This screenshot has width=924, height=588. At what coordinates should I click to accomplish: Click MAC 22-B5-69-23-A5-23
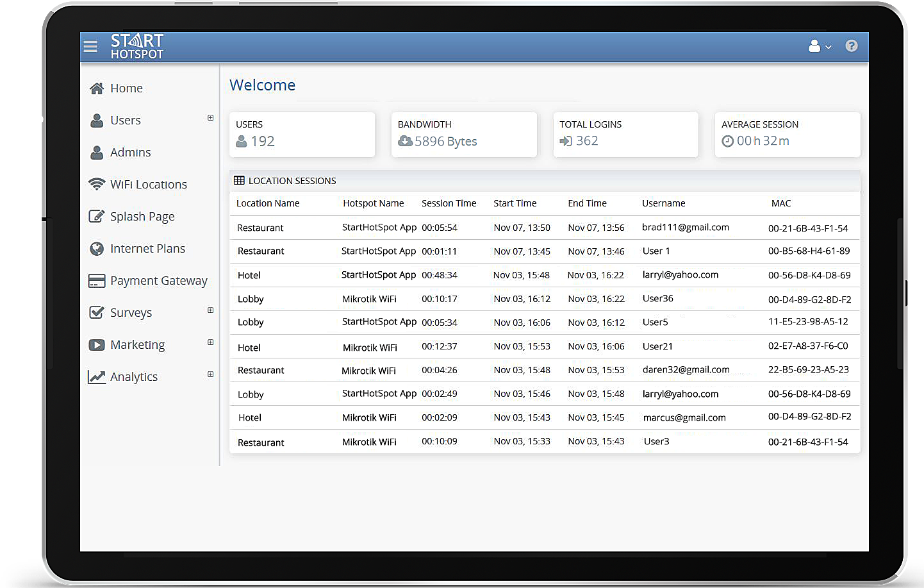pos(809,370)
